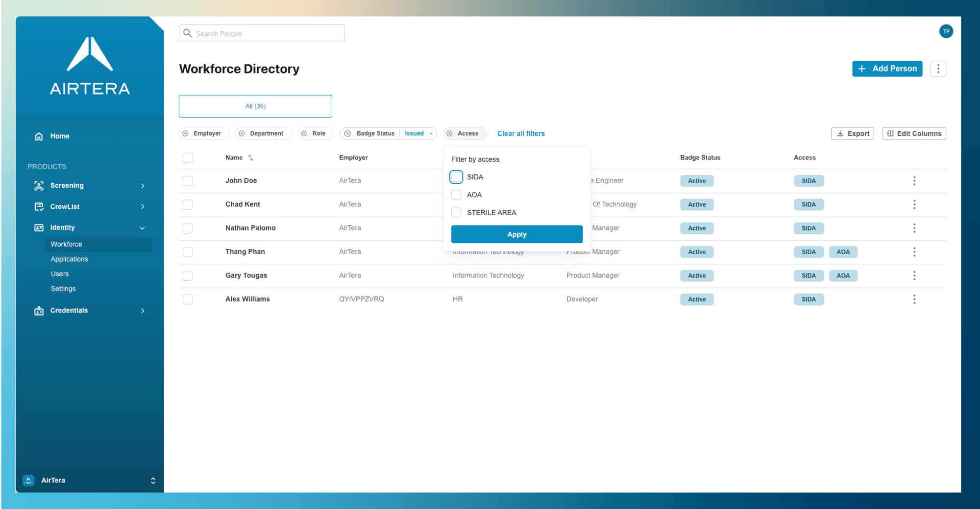
Task: Select the All (36) tab
Action: click(255, 106)
